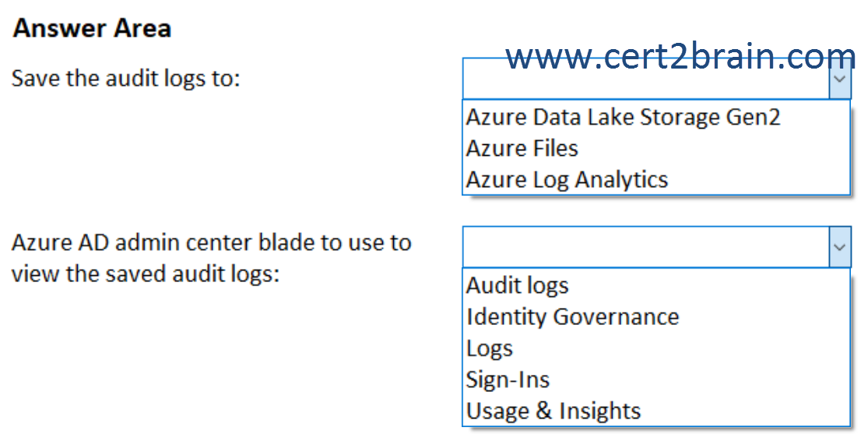The height and width of the screenshot is (445, 868).
Task: Select Azure Data Lake Storage Gen2 option
Action: 624,118
